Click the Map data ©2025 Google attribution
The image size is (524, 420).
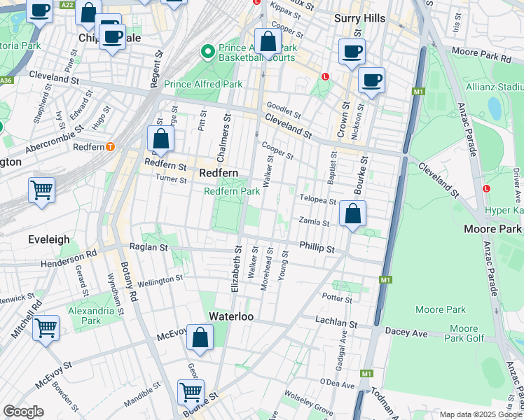[x=481, y=414]
